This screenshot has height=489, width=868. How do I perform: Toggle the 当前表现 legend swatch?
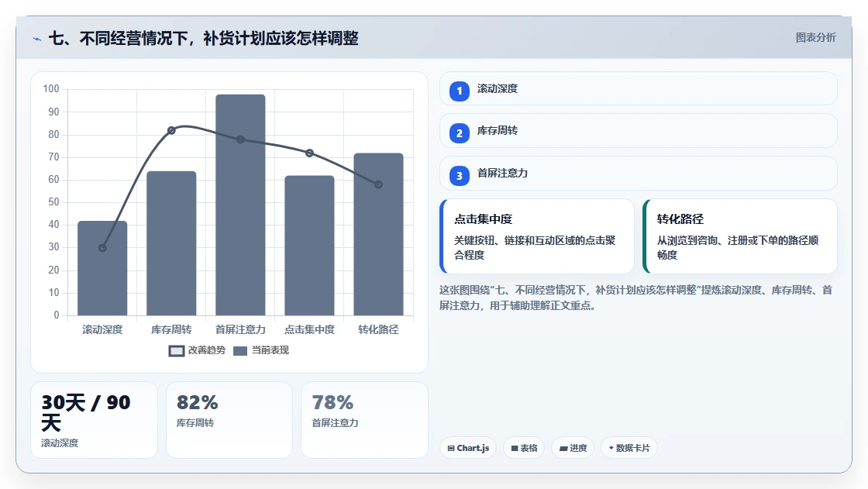(x=240, y=350)
